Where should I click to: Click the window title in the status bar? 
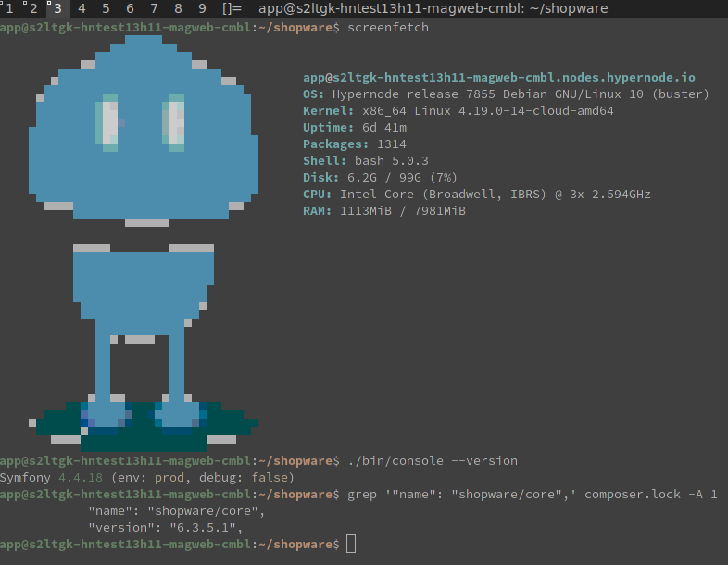point(433,8)
